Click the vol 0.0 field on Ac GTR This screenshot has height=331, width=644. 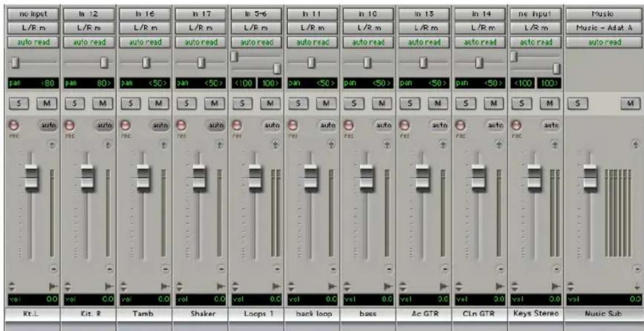424,299
